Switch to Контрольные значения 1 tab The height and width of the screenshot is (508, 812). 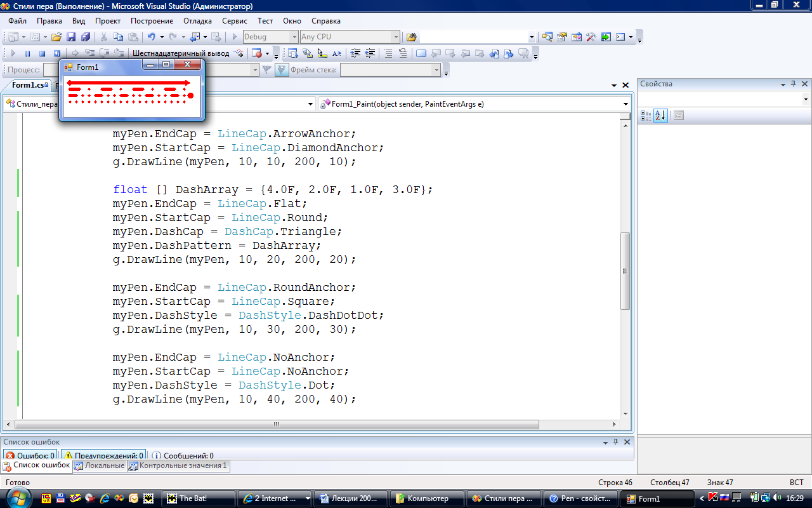178,465
